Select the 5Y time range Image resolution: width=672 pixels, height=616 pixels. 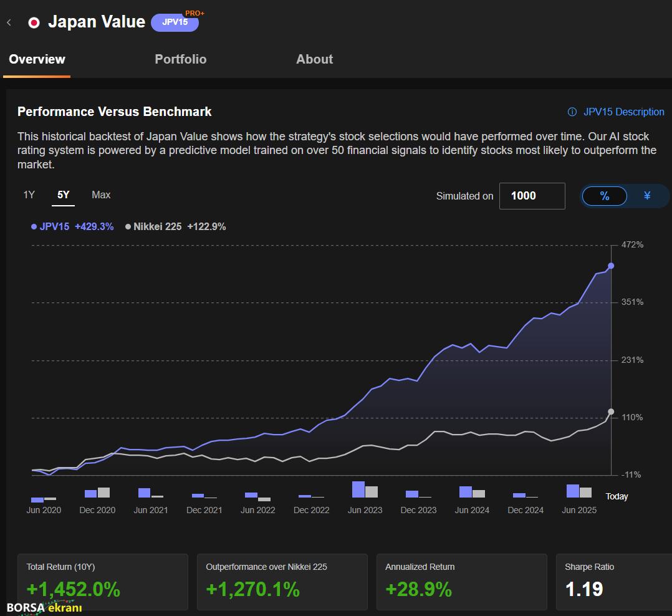point(64,195)
